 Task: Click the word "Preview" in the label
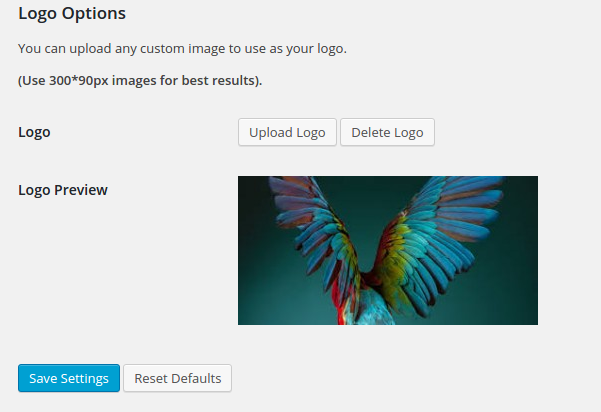[80, 190]
